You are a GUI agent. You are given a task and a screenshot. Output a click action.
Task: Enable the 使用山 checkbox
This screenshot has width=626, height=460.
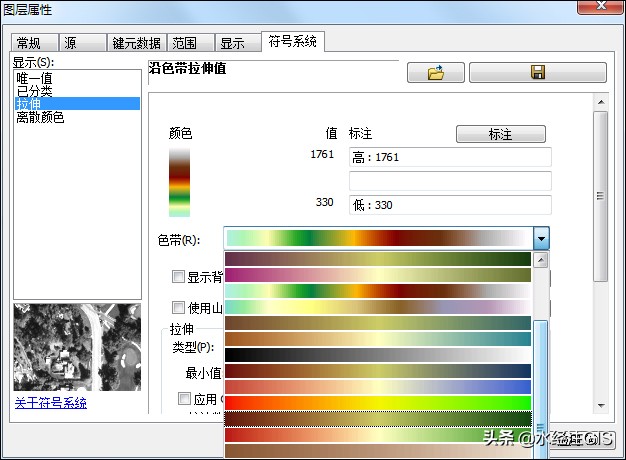(x=179, y=308)
